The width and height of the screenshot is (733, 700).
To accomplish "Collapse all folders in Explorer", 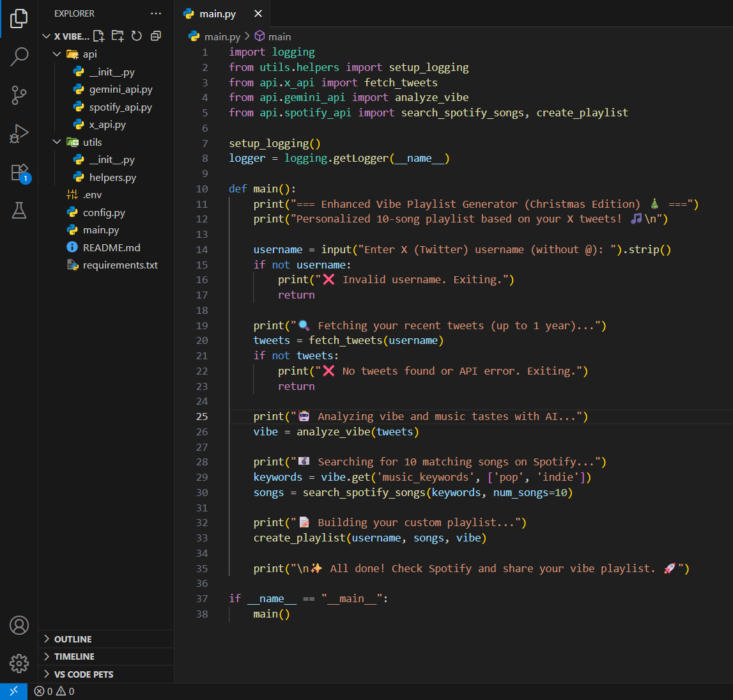I will click(x=155, y=36).
